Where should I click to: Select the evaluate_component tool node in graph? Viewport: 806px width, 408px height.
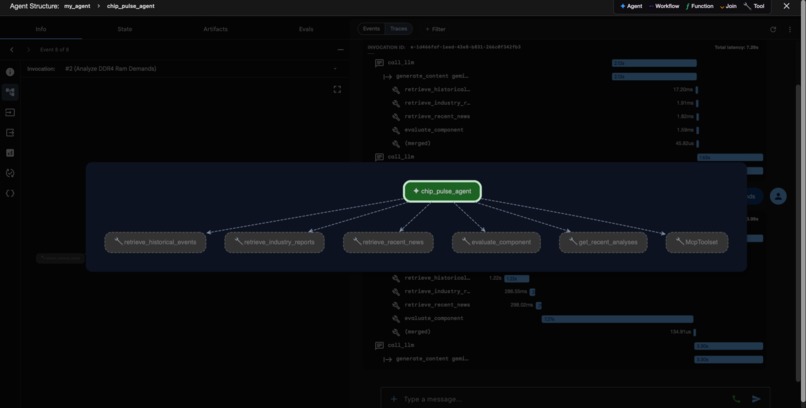(x=496, y=242)
